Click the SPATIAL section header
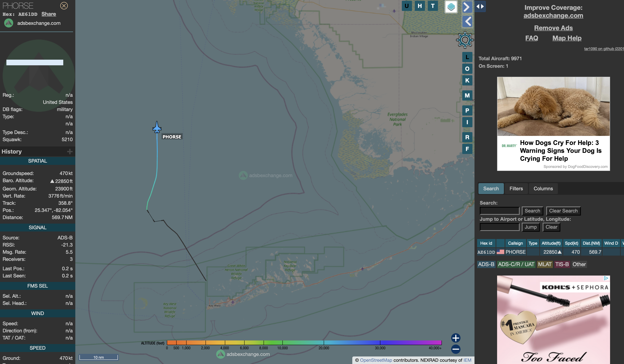624x364 pixels. [37, 161]
